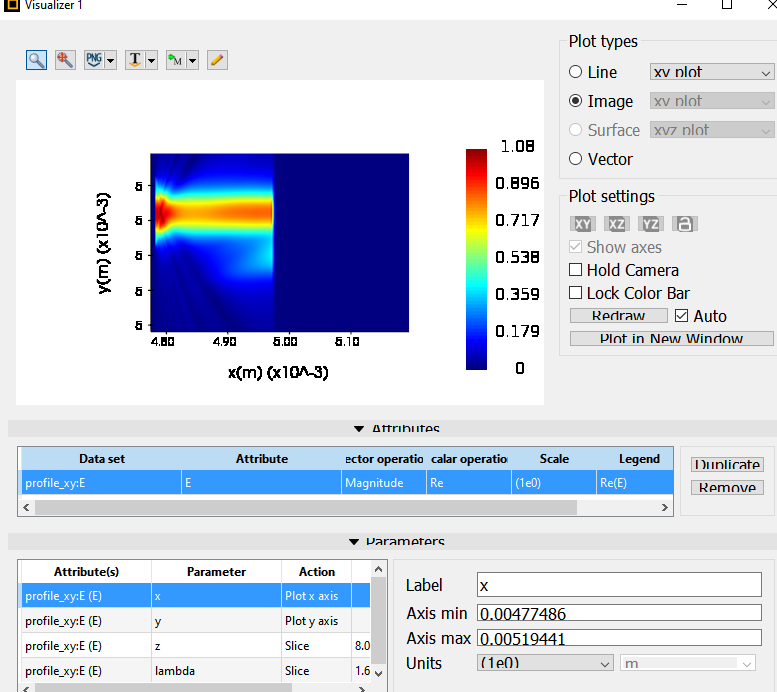
Task: Collapse the Attributes section
Action: click(x=359, y=429)
